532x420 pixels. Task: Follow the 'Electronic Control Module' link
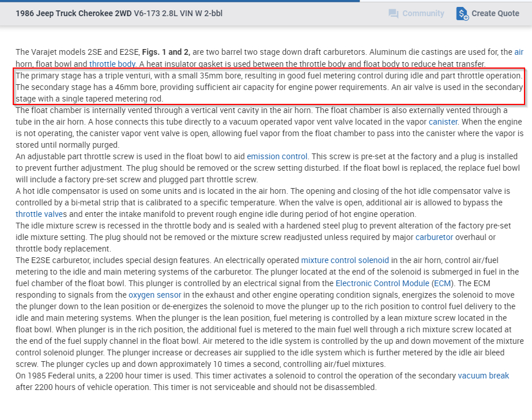382,283
